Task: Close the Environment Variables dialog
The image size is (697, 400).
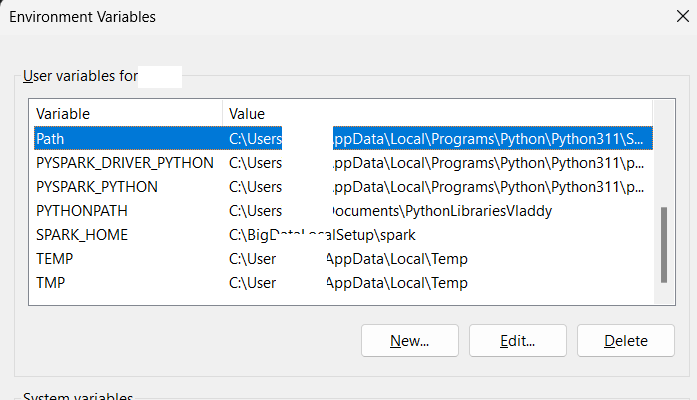Action: coord(682,16)
